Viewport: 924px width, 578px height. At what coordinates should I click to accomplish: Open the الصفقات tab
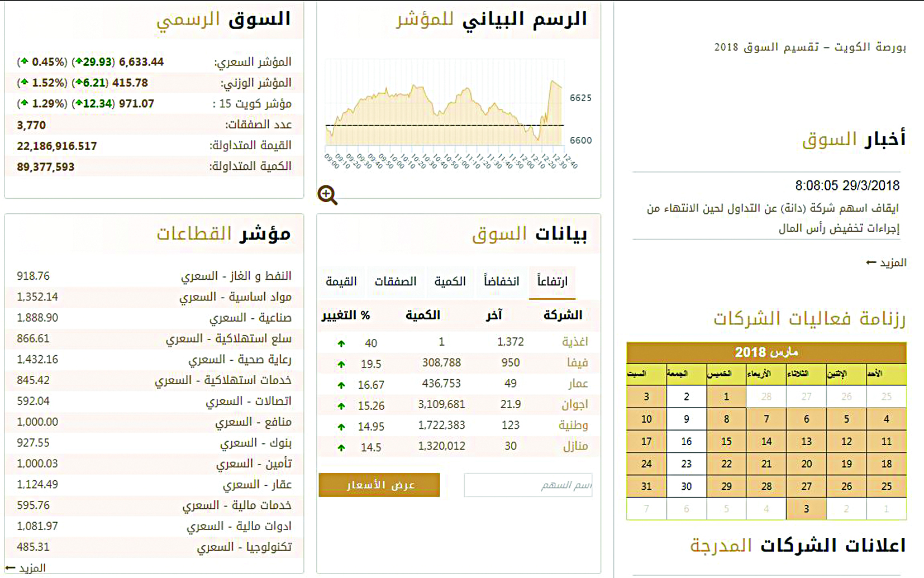[396, 282]
